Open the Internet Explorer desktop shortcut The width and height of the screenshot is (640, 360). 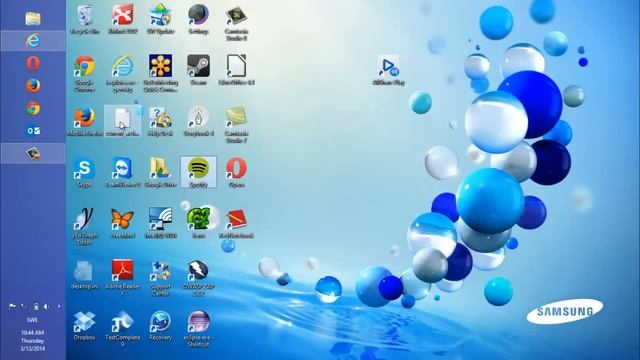tap(122, 73)
